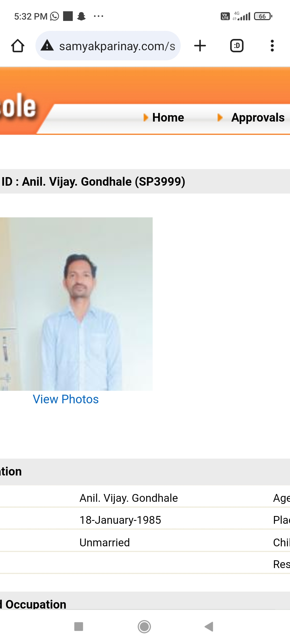Tap the Android back triangle button
The height and width of the screenshot is (644, 290).
[x=209, y=627]
